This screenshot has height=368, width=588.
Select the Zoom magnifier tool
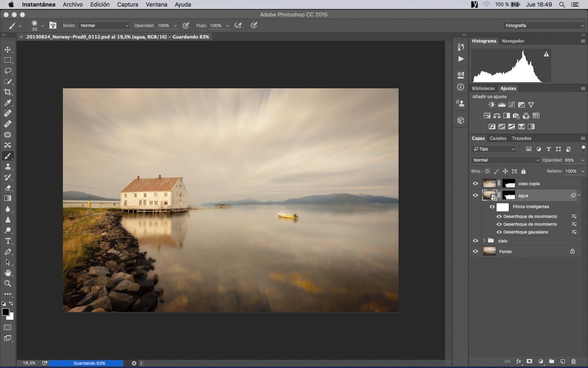pos(8,283)
